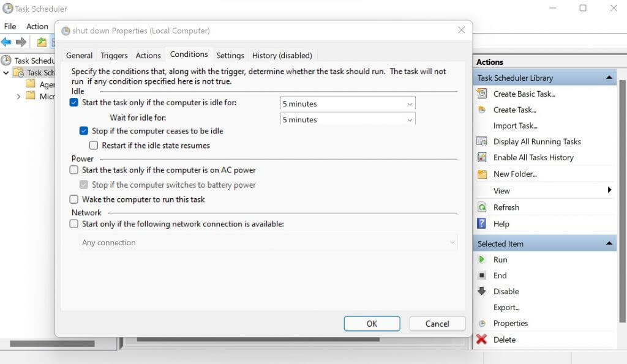Click the Forward arrow toolbar icon

[21, 42]
